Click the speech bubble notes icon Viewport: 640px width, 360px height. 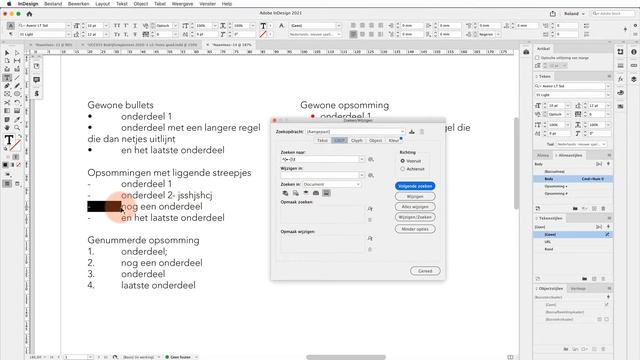[x=36, y=80]
